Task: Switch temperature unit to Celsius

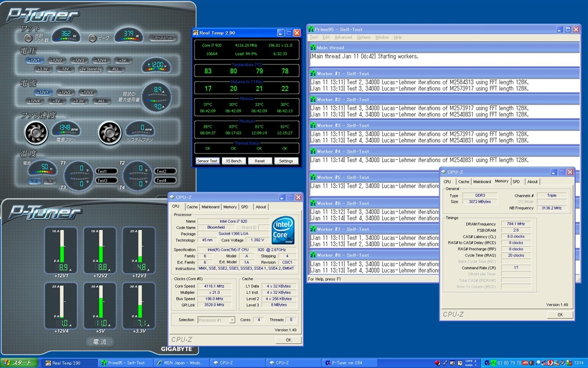Action: pos(34,181)
